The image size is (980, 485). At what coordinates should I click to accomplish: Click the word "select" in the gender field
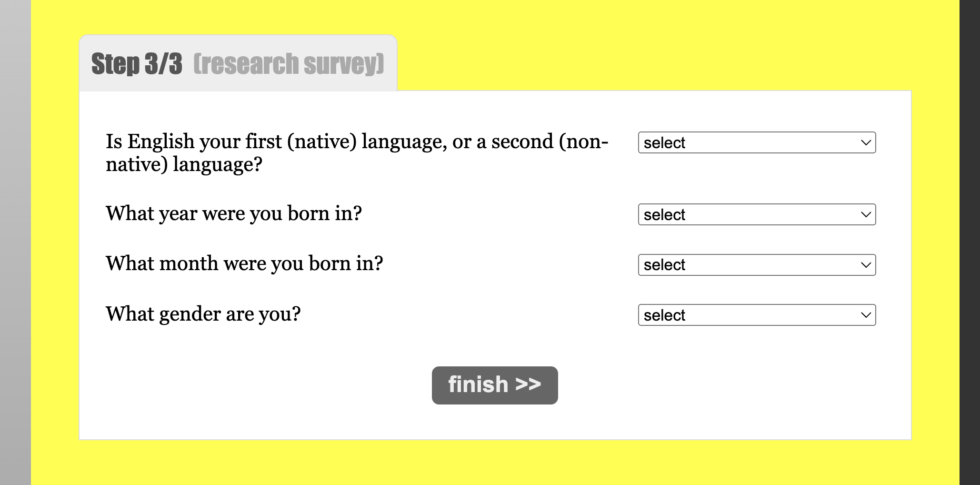(x=664, y=315)
